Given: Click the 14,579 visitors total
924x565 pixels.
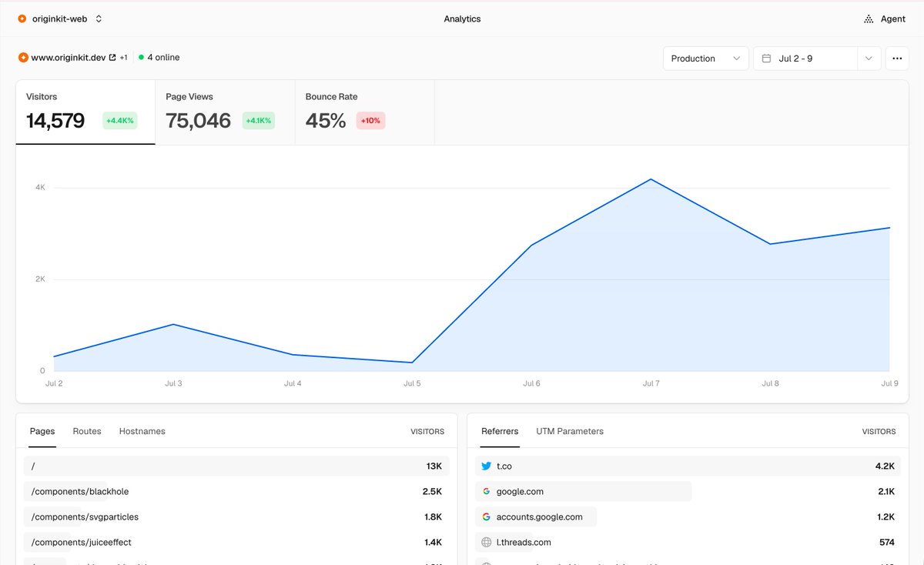Looking at the screenshot, I should (x=55, y=121).
